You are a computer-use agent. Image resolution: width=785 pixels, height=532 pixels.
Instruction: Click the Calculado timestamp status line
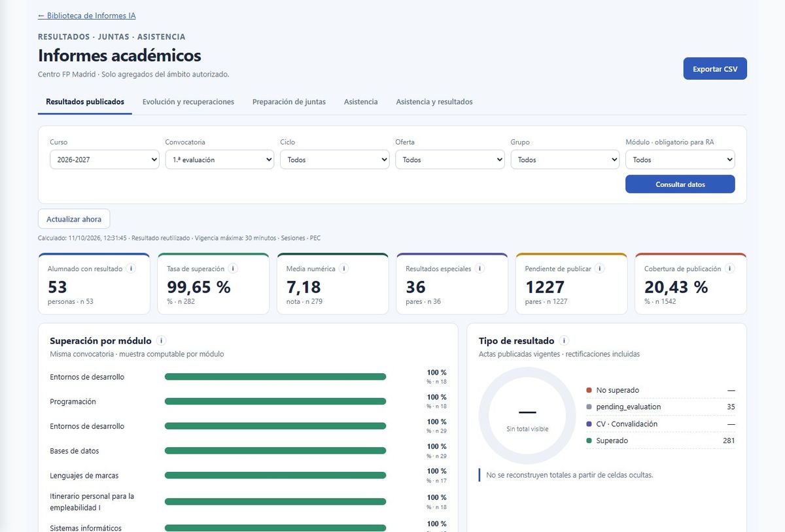click(x=179, y=238)
